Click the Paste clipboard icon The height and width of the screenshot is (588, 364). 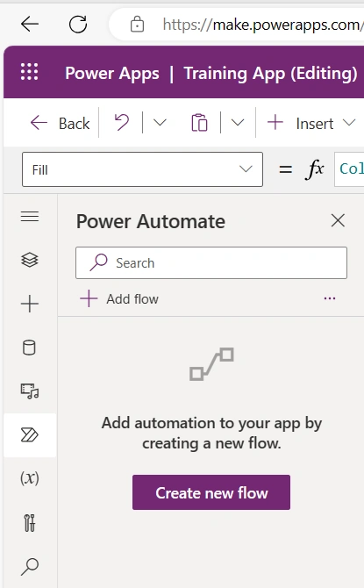[199, 123]
